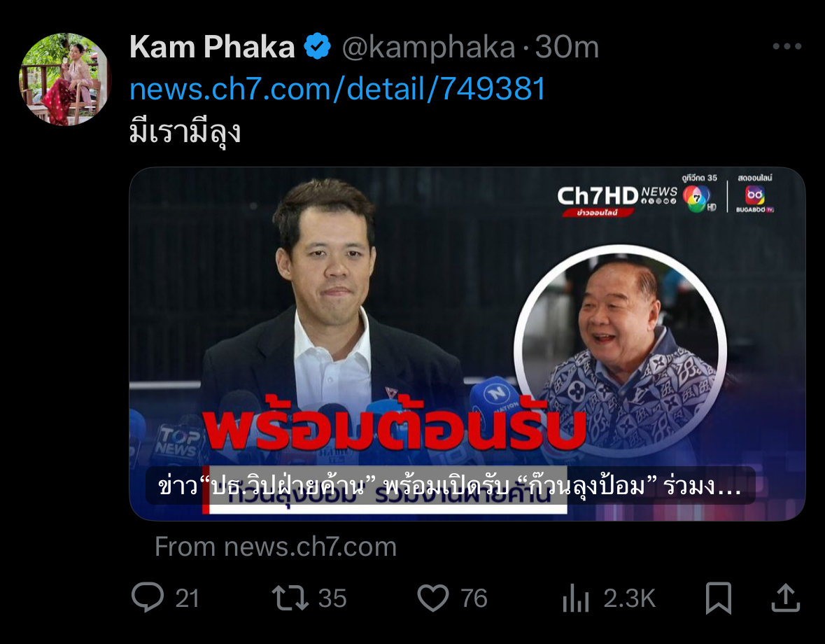Click the 'From news.ch7.com' source label
Screen dimensions: 825x644
pos(275,547)
